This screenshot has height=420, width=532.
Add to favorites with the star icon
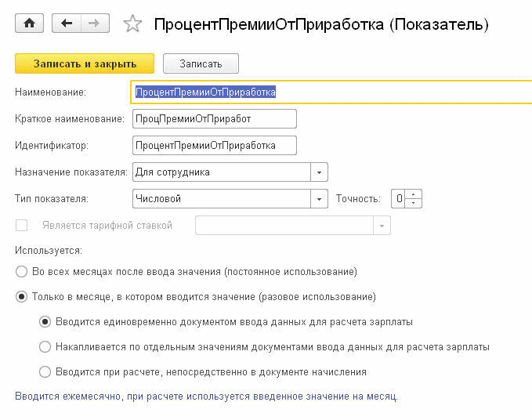coord(132,24)
